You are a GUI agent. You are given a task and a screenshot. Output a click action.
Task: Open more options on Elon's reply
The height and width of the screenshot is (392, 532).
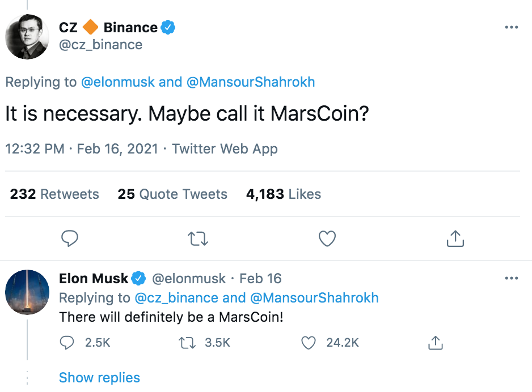(x=512, y=278)
